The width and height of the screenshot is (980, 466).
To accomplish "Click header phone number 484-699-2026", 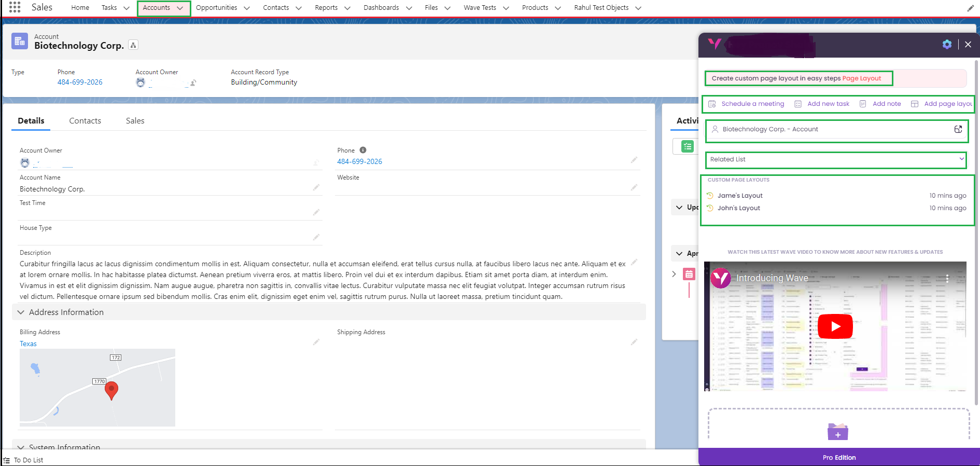I will click(x=80, y=82).
